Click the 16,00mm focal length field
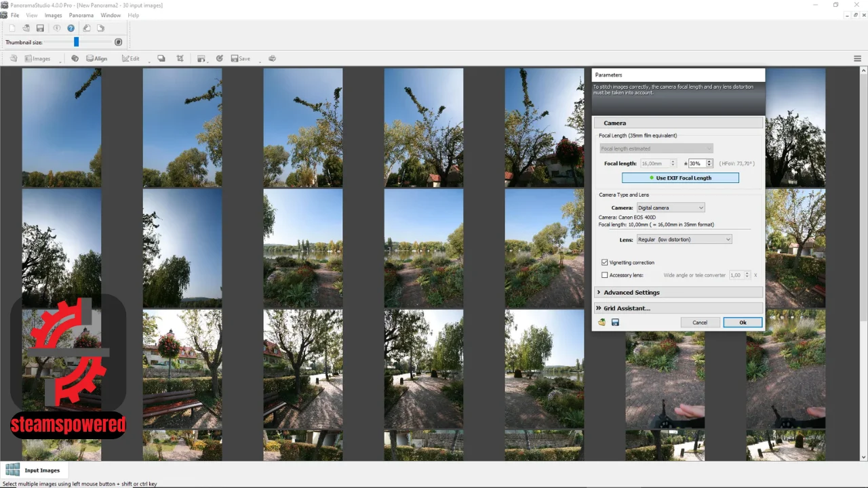 (x=654, y=163)
